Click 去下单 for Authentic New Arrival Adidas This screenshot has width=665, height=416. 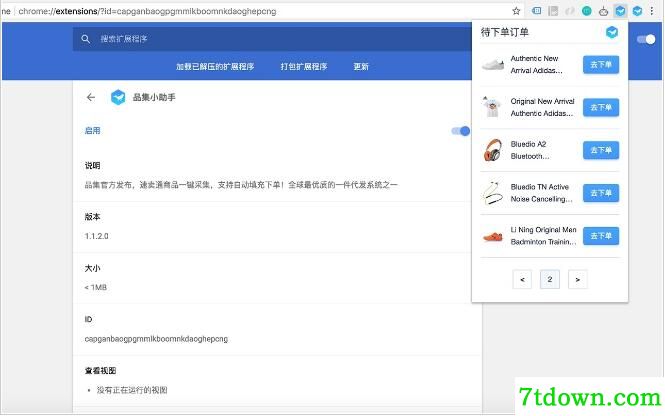(x=601, y=65)
